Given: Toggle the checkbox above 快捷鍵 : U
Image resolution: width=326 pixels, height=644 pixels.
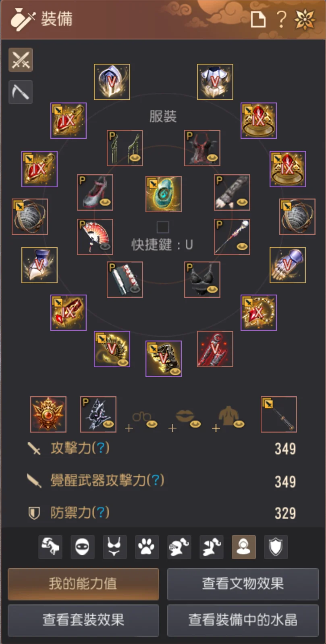Looking at the screenshot, I should 163,227.
